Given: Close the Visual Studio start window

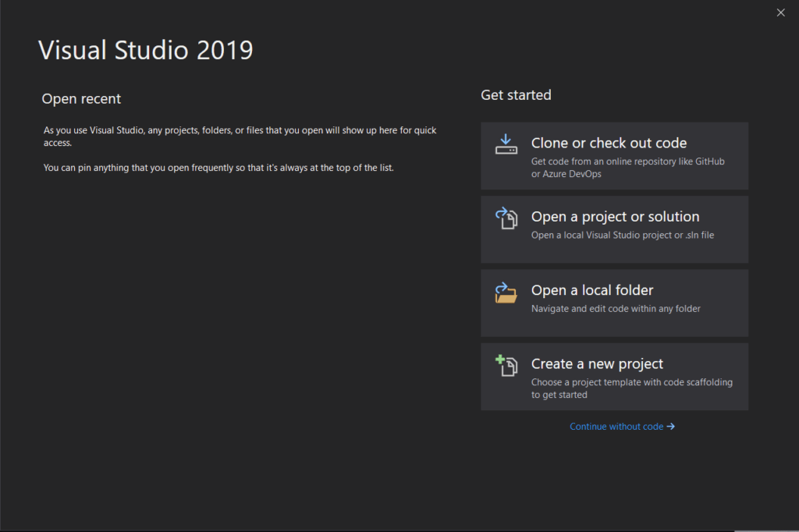Looking at the screenshot, I should [x=780, y=12].
